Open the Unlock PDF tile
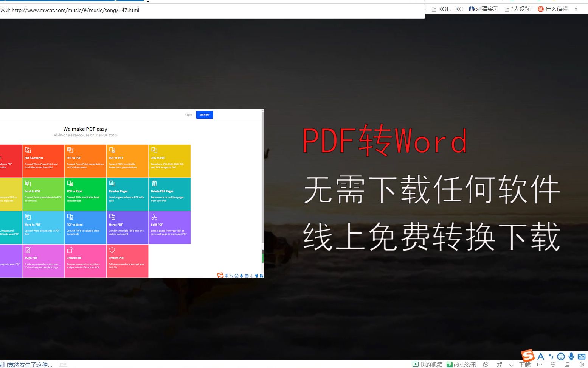The width and height of the screenshot is (588, 368). (x=85, y=261)
